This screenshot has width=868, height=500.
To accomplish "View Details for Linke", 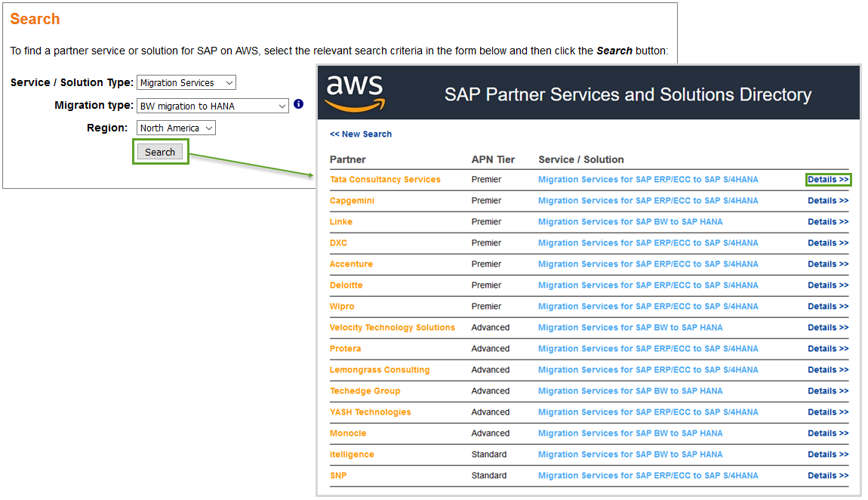I will 828,221.
